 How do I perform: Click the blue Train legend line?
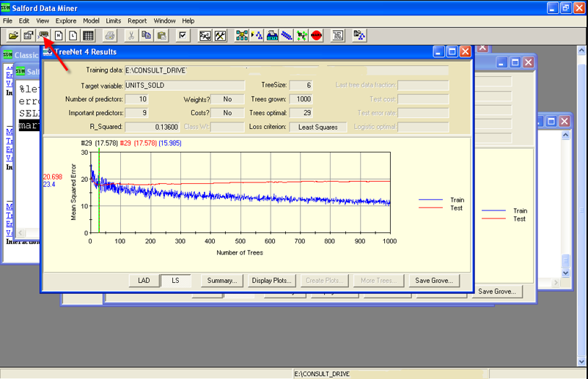[x=431, y=199]
